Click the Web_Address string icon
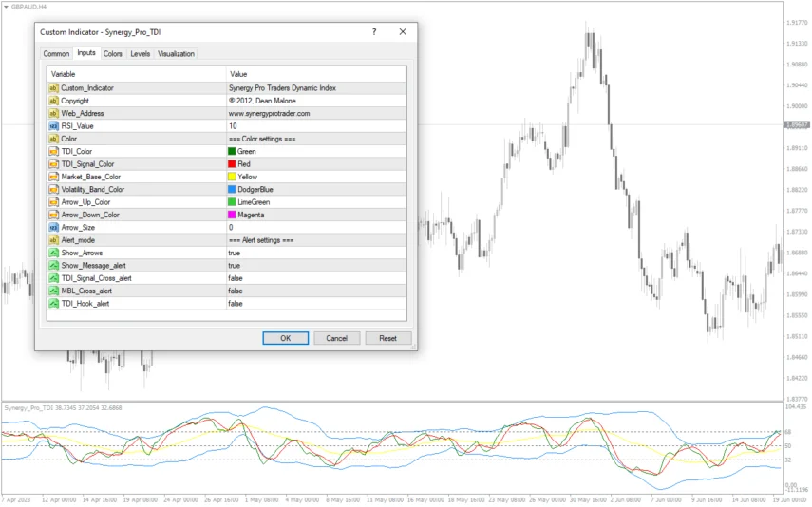Image resolution: width=812 pixels, height=507 pixels. 54,113
